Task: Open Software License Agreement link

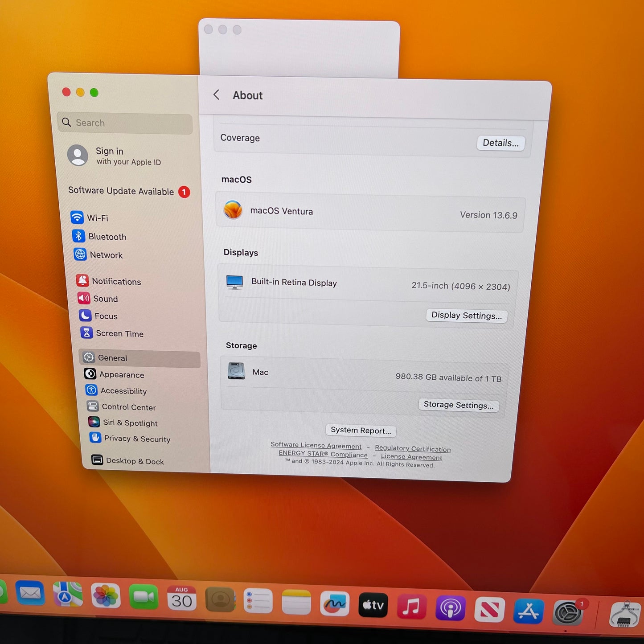Action: click(316, 445)
